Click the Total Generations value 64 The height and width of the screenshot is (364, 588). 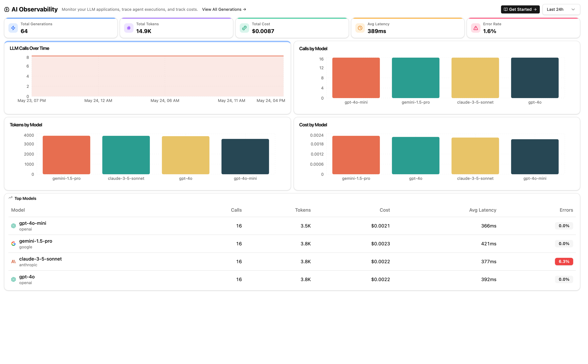(24, 31)
